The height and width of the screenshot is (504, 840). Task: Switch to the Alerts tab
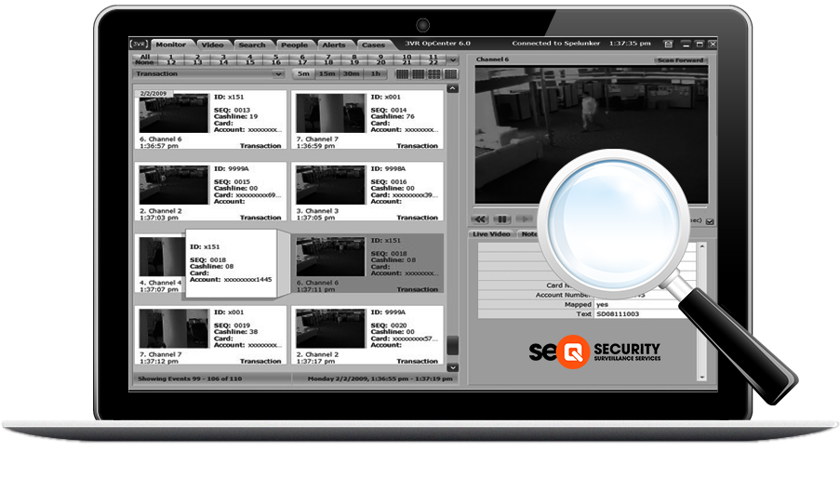click(333, 45)
